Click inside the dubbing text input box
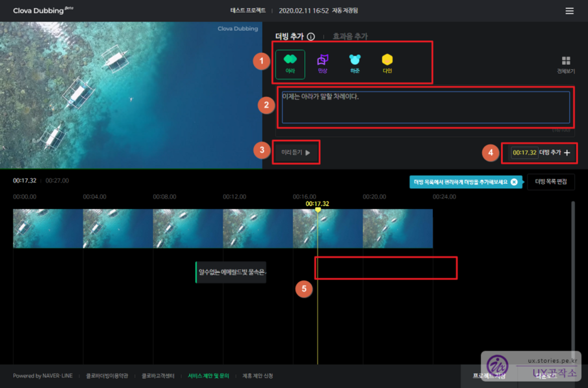Viewport: 588px width, 388px height. pyautogui.click(x=426, y=107)
